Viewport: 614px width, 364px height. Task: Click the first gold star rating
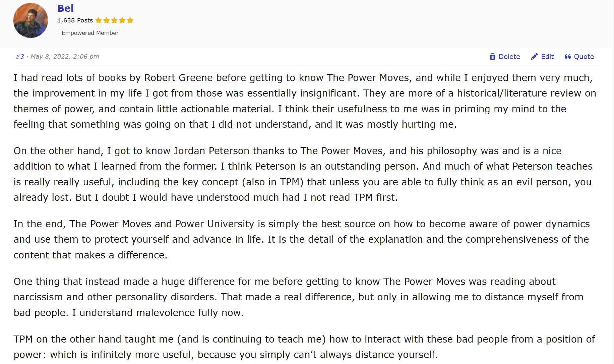pos(99,20)
